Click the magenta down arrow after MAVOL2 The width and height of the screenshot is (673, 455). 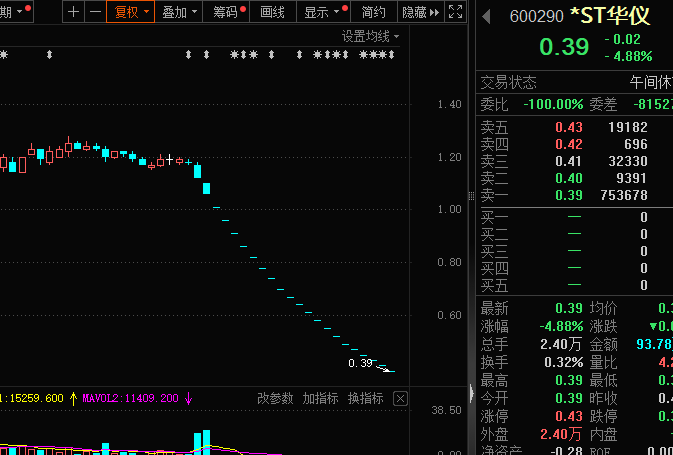[189, 398]
